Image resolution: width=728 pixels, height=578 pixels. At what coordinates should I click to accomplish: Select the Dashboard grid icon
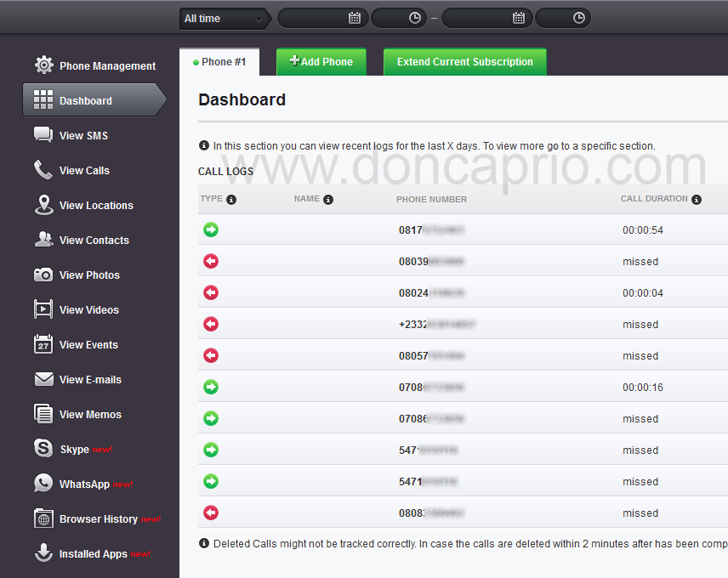click(x=43, y=99)
